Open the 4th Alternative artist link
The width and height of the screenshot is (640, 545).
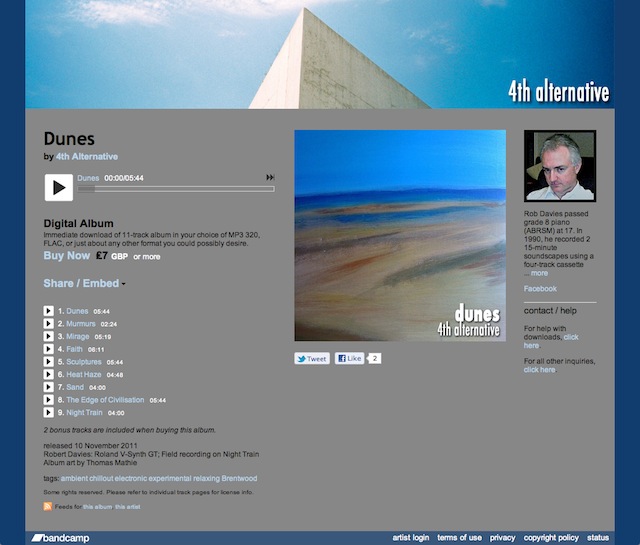click(87, 157)
